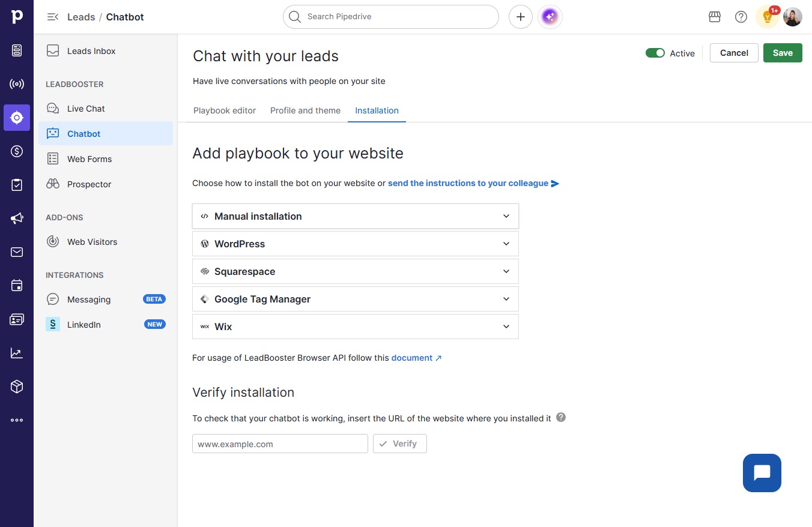The height and width of the screenshot is (527, 812).
Task: Open the Deals dollar icon
Action: click(x=17, y=151)
